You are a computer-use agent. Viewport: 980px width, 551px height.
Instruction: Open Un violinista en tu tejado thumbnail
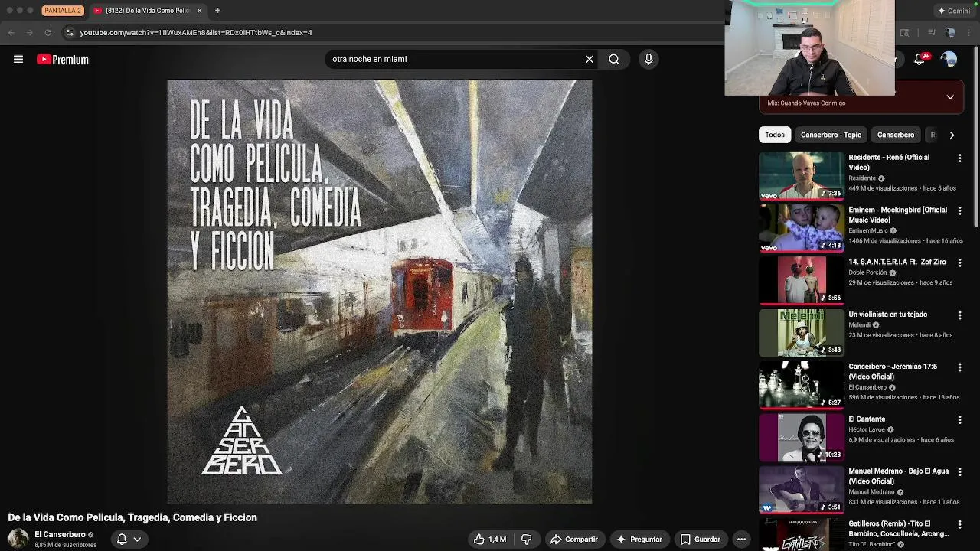pyautogui.click(x=801, y=332)
